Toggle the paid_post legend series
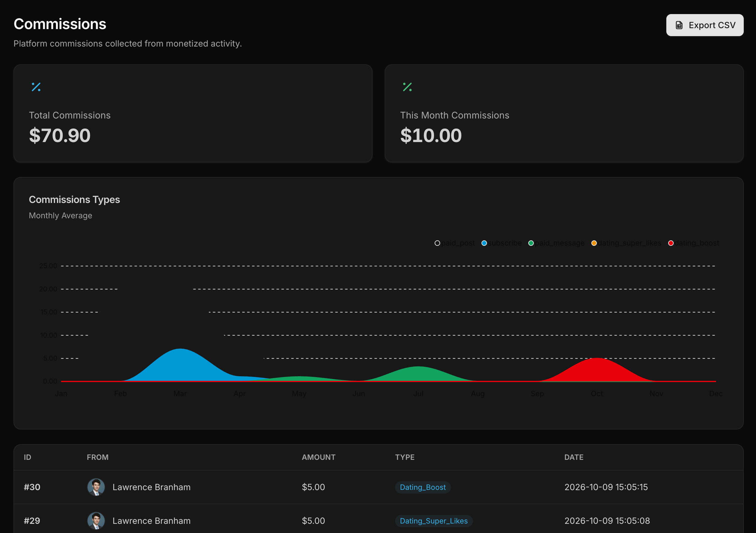 [x=455, y=243]
